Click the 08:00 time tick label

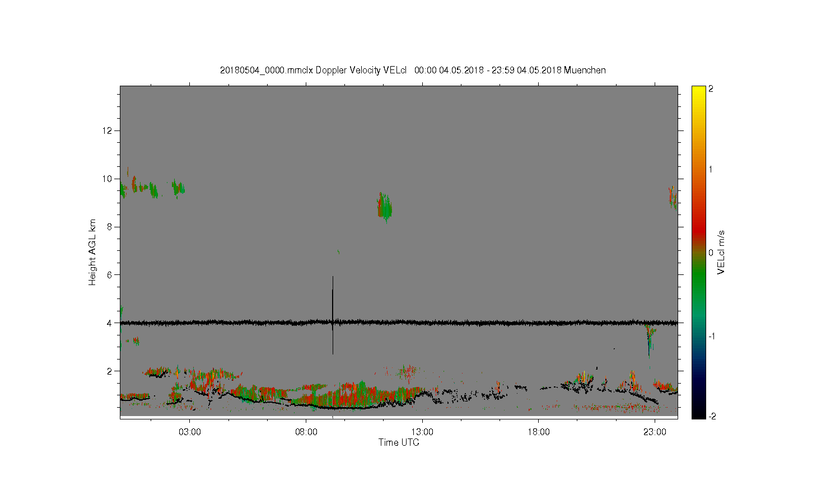306,432
